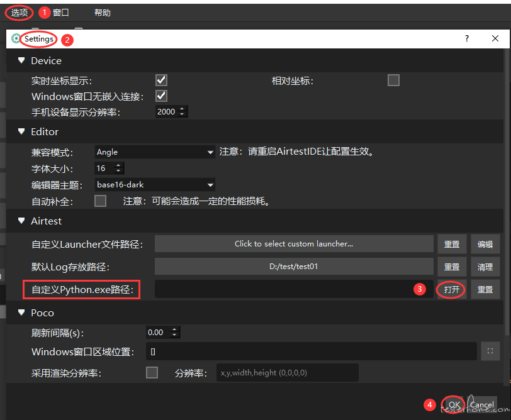Click the settings dialog vertical scrollbar

(x=507, y=192)
